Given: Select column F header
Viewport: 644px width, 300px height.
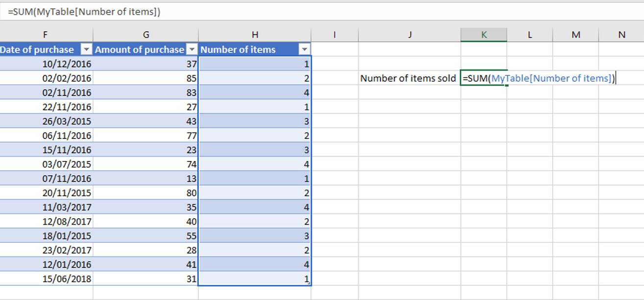Looking at the screenshot, I should click(x=46, y=35).
